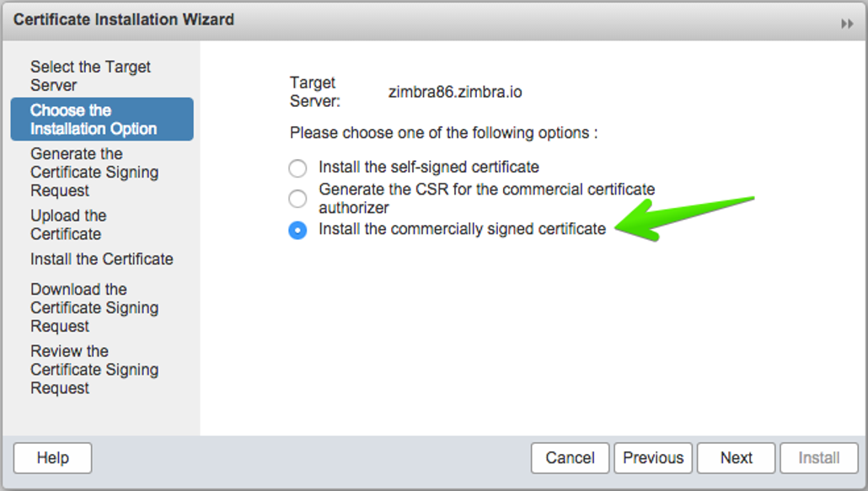Select 'Install the commercially signed certificate' radio
The height and width of the screenshot is (491, 868).
pos(297,230)
